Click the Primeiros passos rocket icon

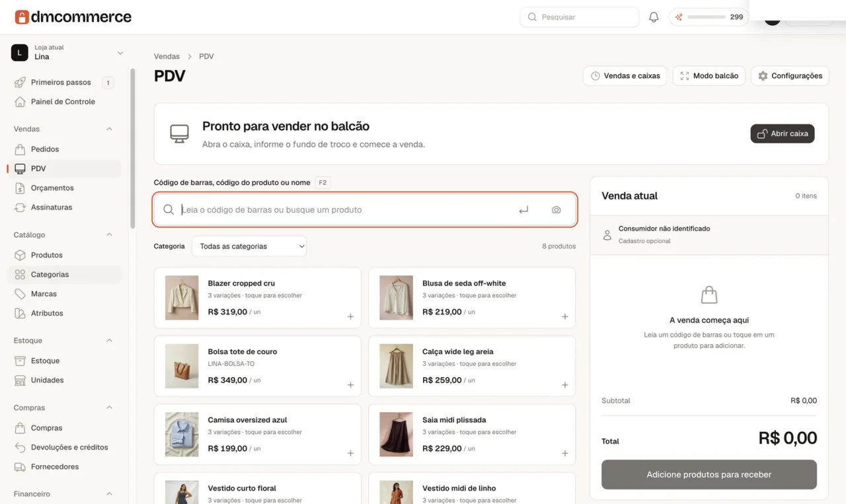(x=20, y=83)
